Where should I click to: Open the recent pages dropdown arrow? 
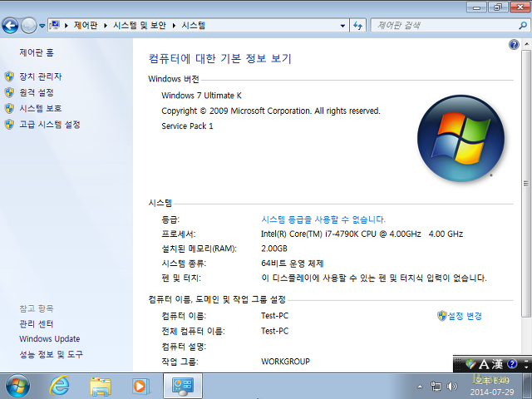(x=42, y=26)
